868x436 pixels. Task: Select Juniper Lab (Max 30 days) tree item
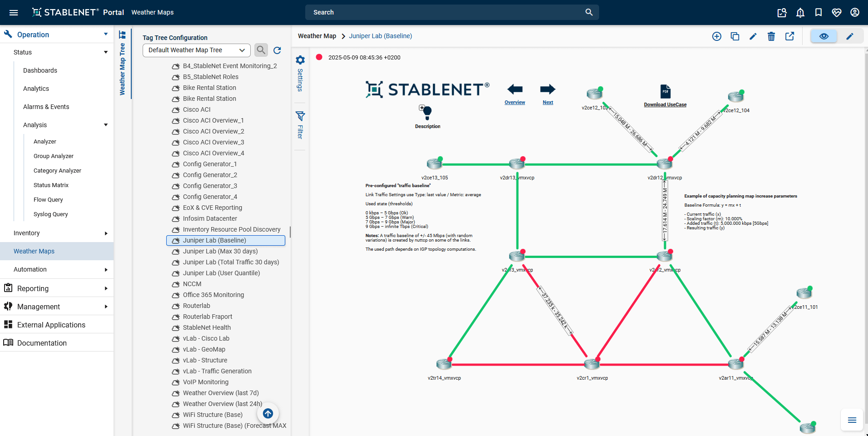[220, 251]
